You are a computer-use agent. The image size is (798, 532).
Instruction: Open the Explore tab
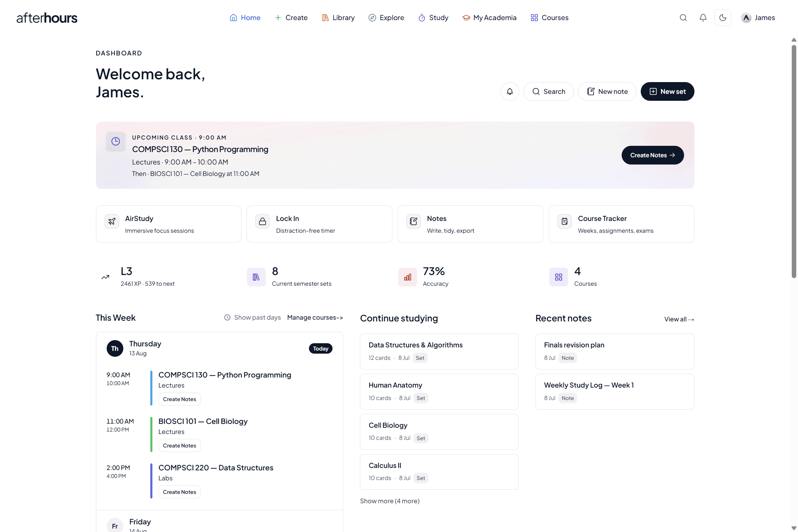point(386,18)
